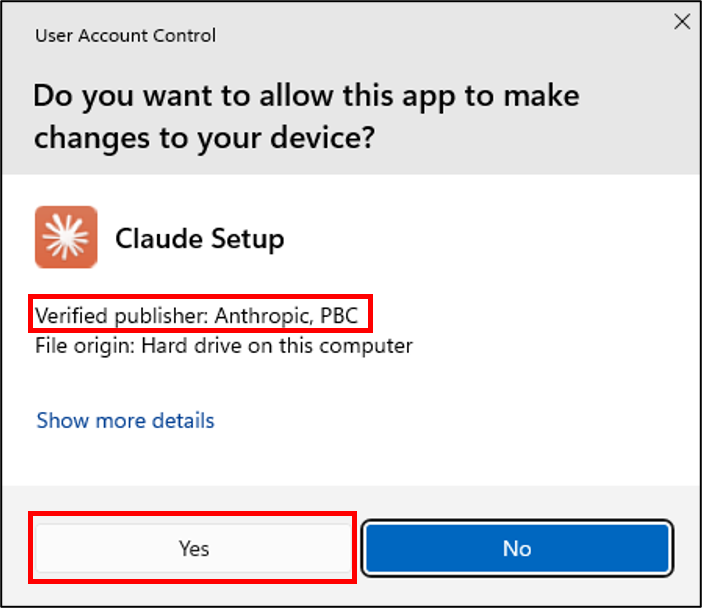This screenshot has width=702, height=608.
Task: Click 'Hard drive on this computer' text
Action: [277, 346]
